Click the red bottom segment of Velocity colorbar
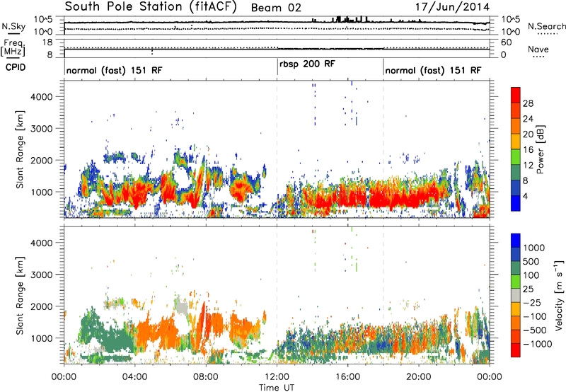Image resolution: width=566 pixels, height=392 pixels. coord(516,350)
